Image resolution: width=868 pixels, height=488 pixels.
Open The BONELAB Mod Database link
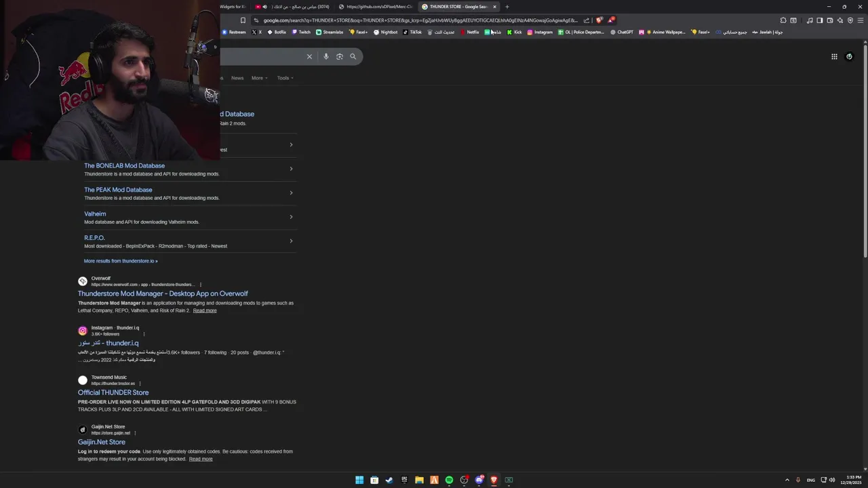point(124,165)
